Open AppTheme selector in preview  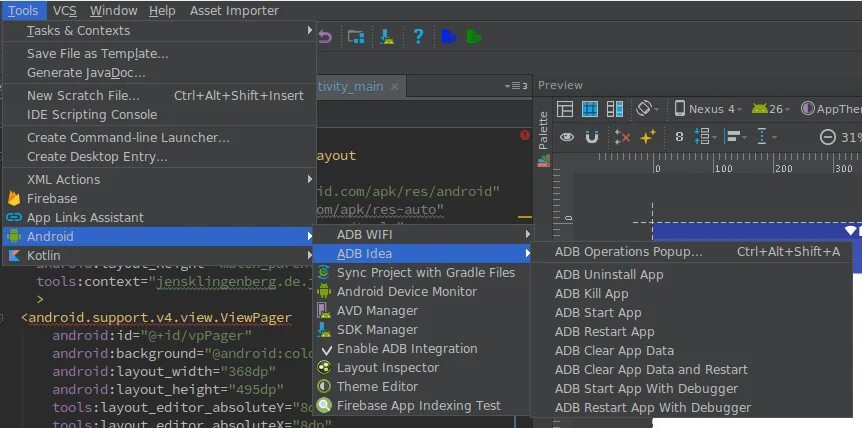tap(831, 109)
